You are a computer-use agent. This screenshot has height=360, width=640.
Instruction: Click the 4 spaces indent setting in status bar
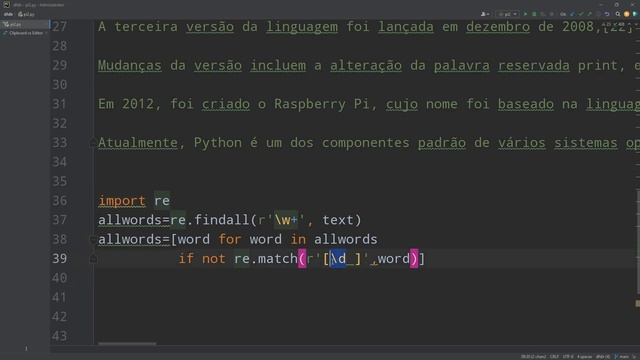(x=584, y=357)
